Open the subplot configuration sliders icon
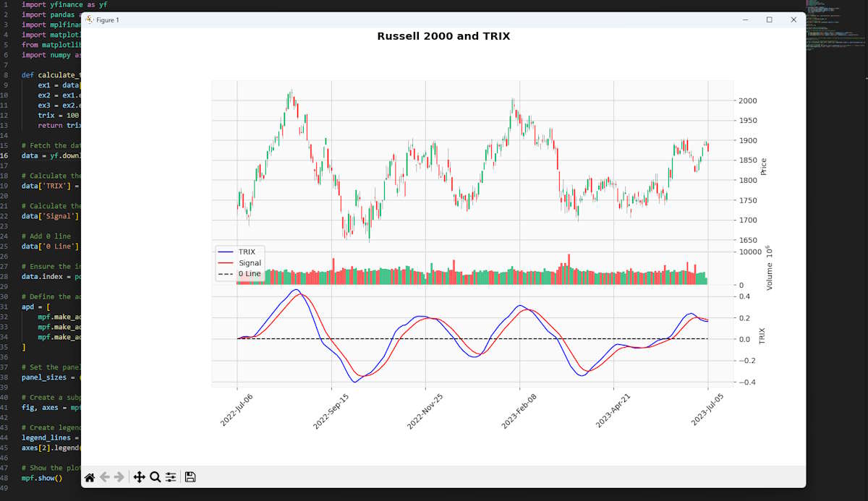 [171, 476]
